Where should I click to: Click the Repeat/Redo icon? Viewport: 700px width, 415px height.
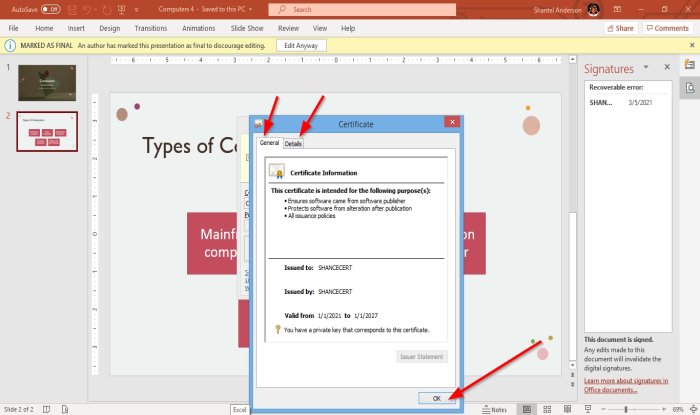tap(107, 9)
